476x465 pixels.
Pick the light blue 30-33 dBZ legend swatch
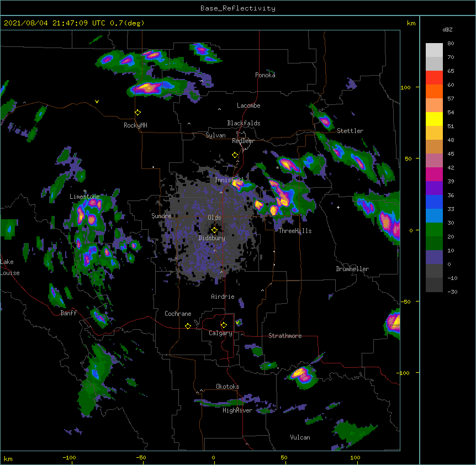(434, 216)
